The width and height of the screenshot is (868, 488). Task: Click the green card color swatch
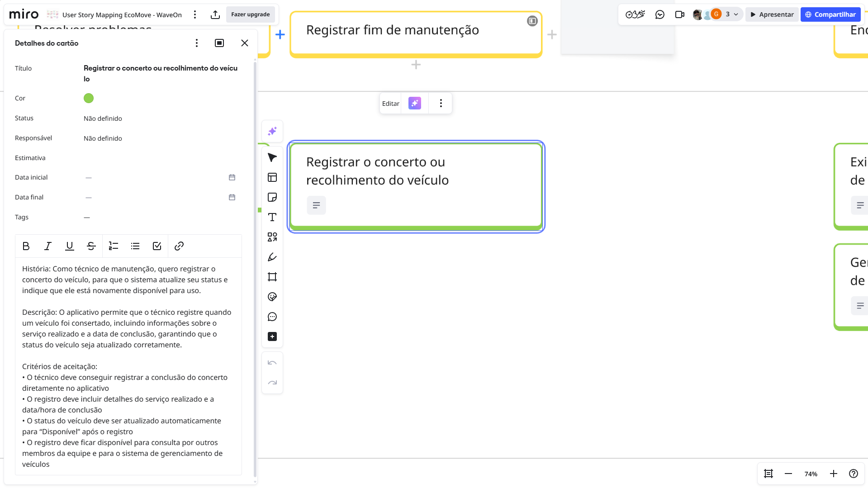coord(89,98)
